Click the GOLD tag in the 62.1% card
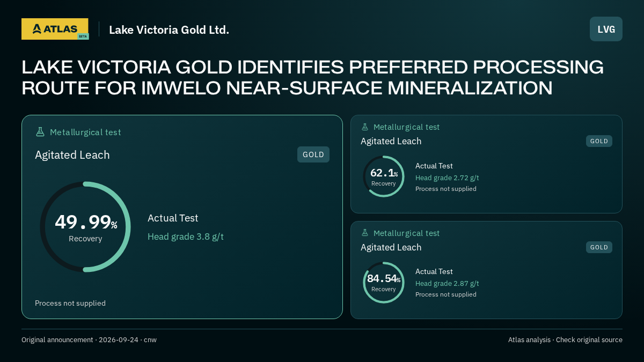The width and height of the screenshot is (644, 362). click(x=599, y=141)
